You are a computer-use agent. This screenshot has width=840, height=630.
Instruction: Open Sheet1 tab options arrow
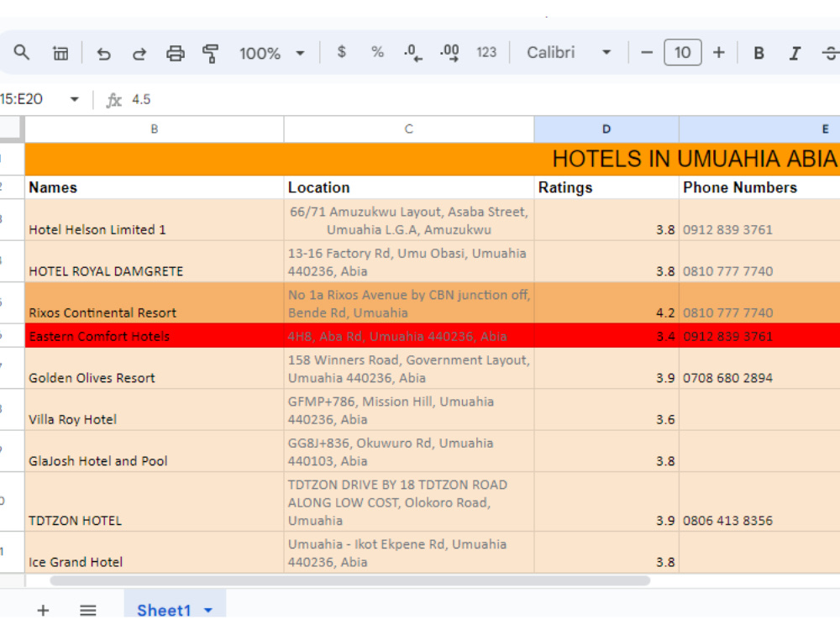(208, 610)
